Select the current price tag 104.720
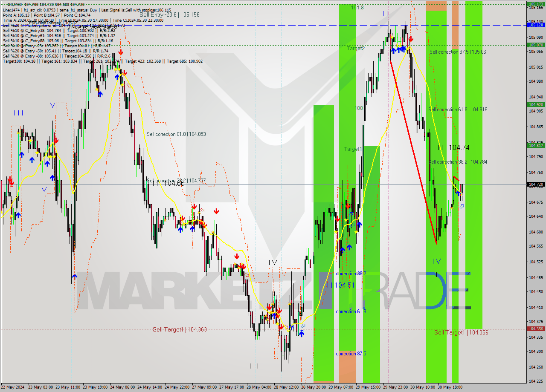The height and width of the screenshot is (392, 546). click(536, 184)
